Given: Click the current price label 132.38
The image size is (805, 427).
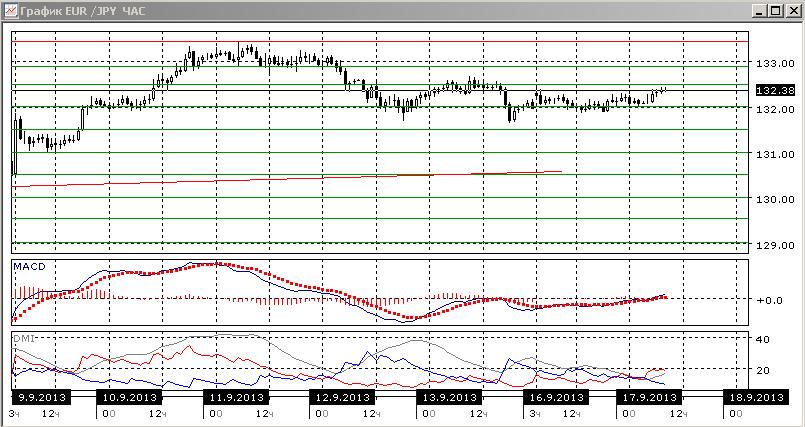Looking at the screenshot, I should coord(775,90).
